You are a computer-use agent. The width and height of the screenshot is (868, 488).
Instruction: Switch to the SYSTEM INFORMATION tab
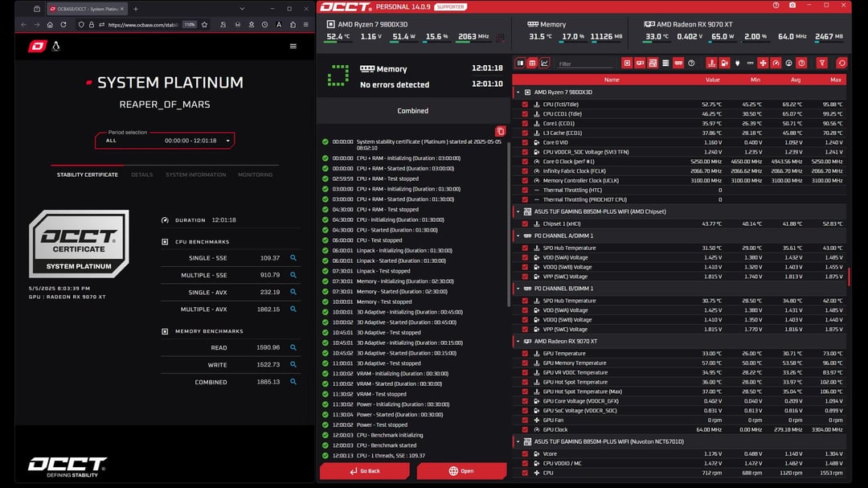click(196, 174)
